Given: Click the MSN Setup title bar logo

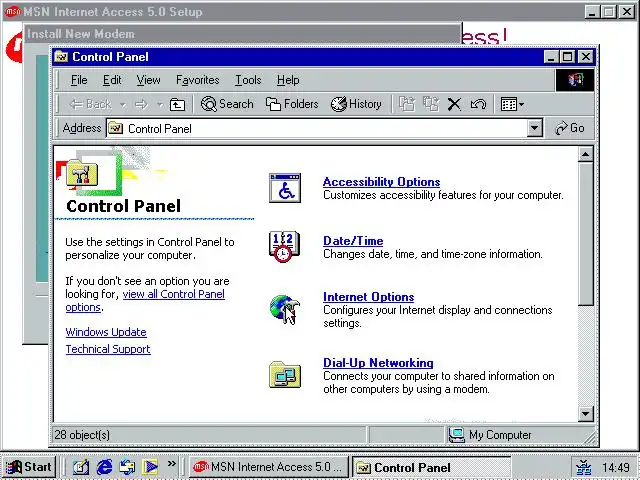Looking at the screenshot, I should coord(12,11).
